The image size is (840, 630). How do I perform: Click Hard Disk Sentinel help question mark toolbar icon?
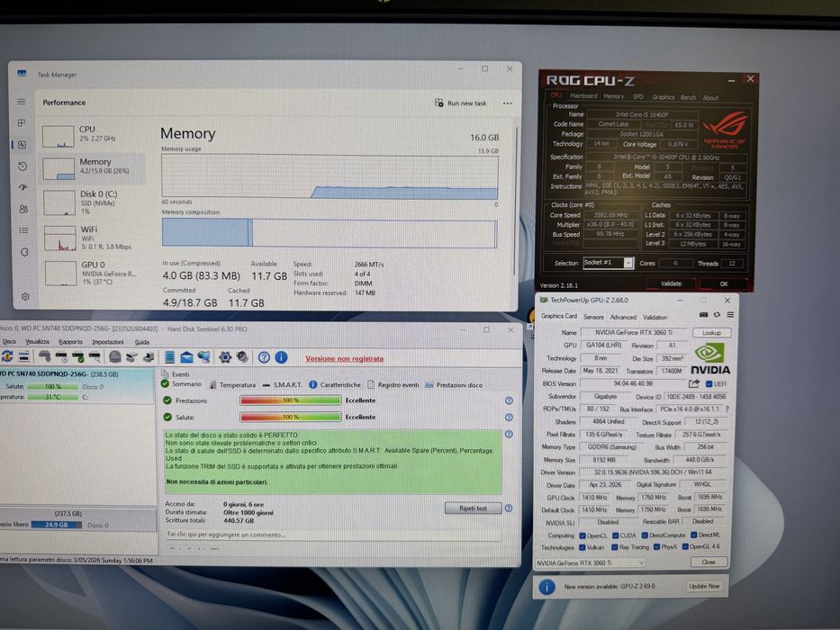[x=264, y=357]
